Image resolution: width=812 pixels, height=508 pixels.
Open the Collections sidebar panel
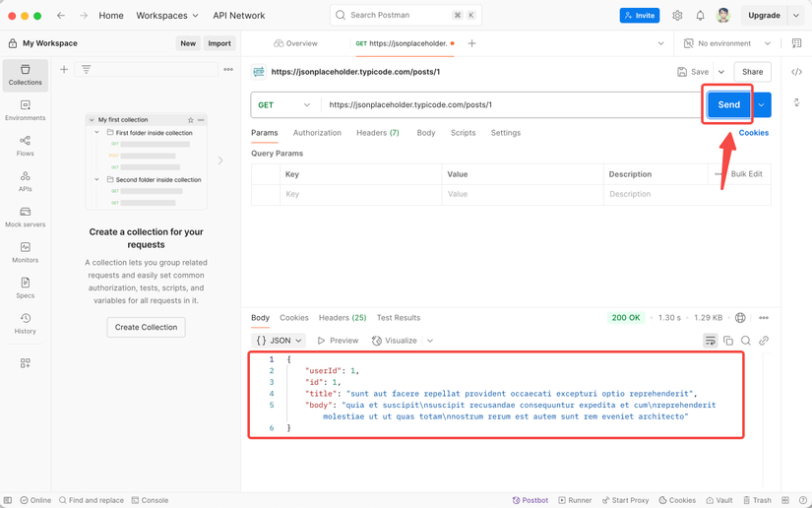click(25, 75)
